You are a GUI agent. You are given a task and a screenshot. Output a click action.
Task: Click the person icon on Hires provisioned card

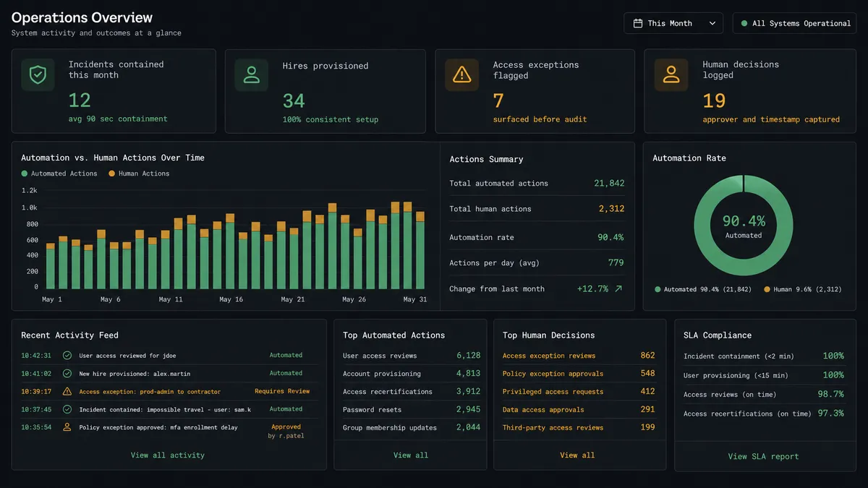pos(251,74)
